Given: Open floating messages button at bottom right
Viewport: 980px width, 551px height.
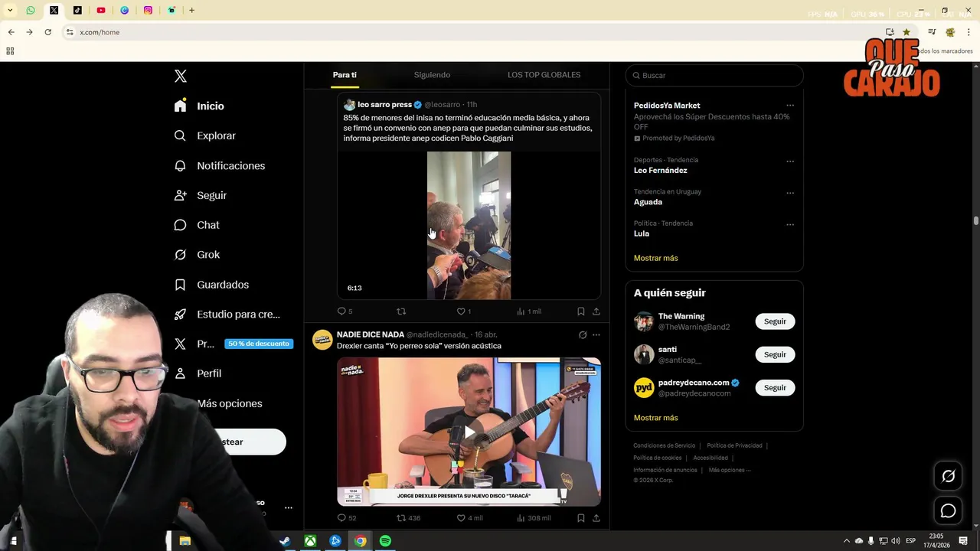Looking at the screenshot, I should coord(948,510).
